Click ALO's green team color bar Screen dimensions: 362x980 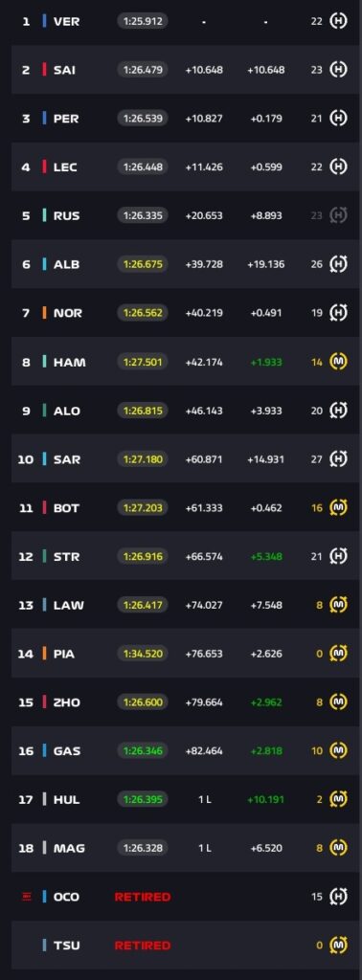44,411
